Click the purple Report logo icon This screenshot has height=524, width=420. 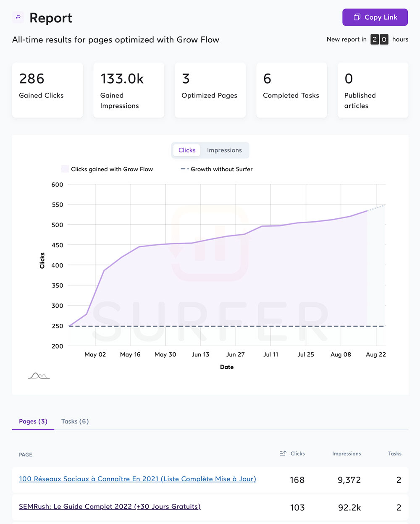(x=18, y=17)
